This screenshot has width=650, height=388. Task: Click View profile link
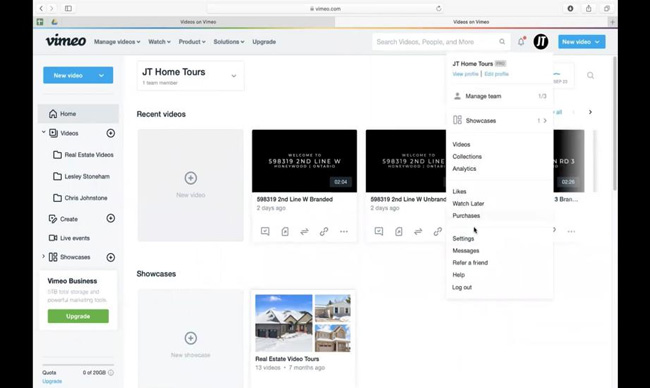[x=465, y=74]
